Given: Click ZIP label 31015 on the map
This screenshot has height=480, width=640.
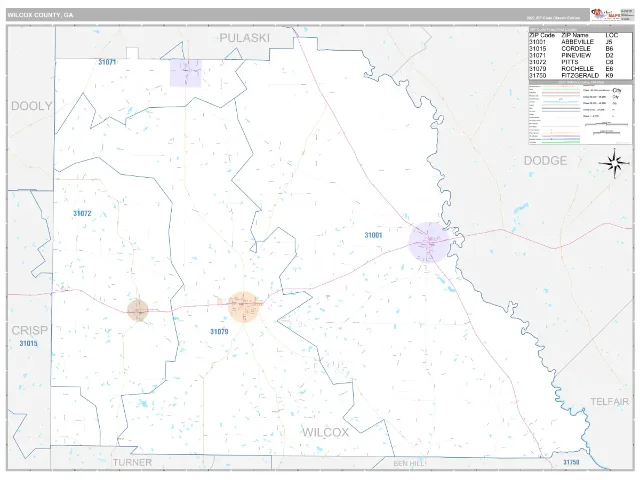Looking at the screenshot, I should click(29, 344).
